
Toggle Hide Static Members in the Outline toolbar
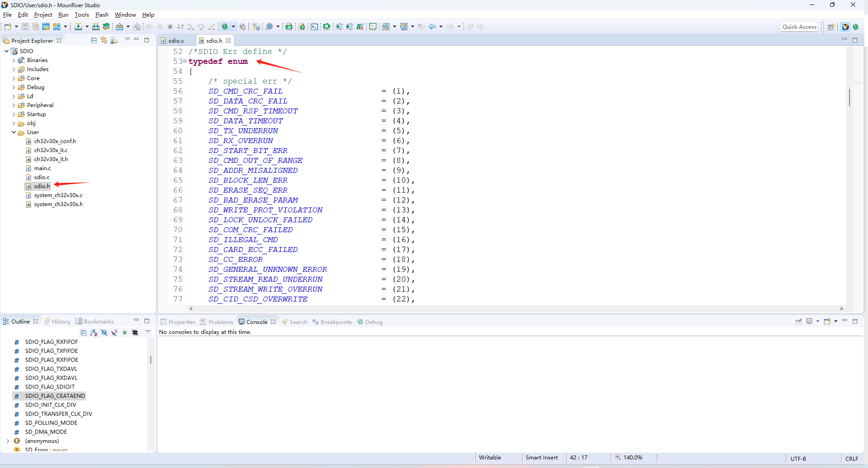click(x=114, y=333)
